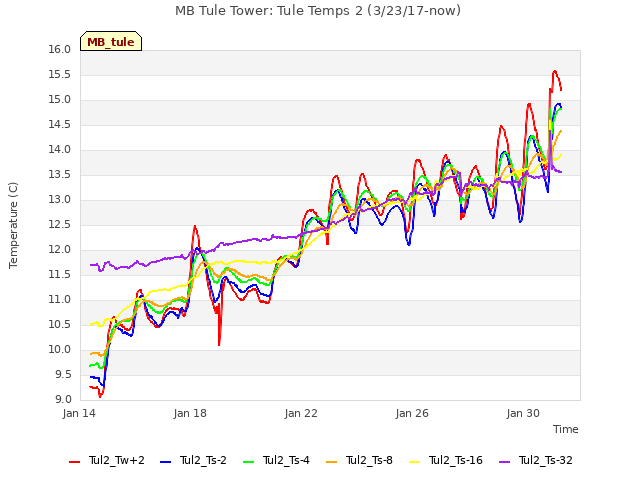
Task: Select the Tul2_Ts-32 legend label
Action: (x=546, y=460)
